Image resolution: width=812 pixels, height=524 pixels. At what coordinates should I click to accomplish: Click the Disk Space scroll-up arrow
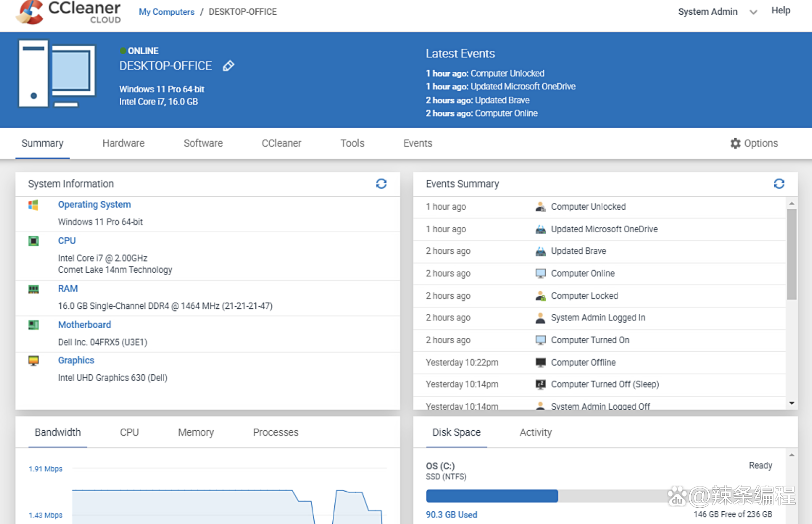(x=792, y=455)
